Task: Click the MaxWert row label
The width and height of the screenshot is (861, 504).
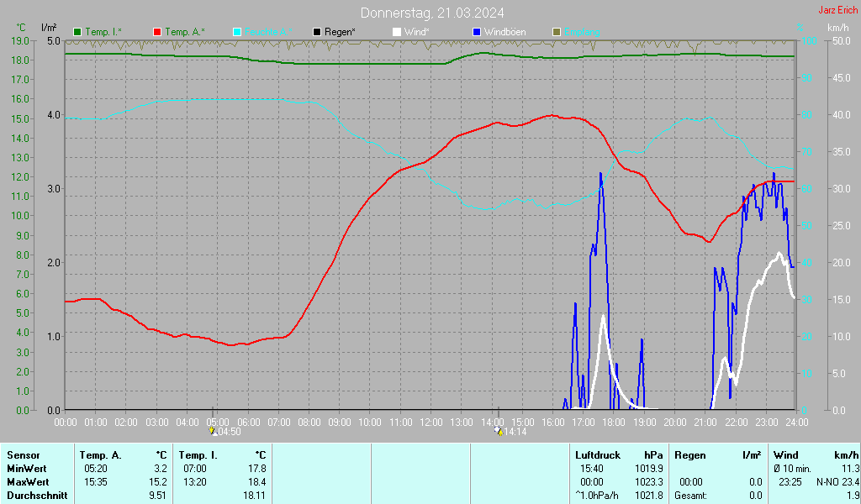Action: 27,482
